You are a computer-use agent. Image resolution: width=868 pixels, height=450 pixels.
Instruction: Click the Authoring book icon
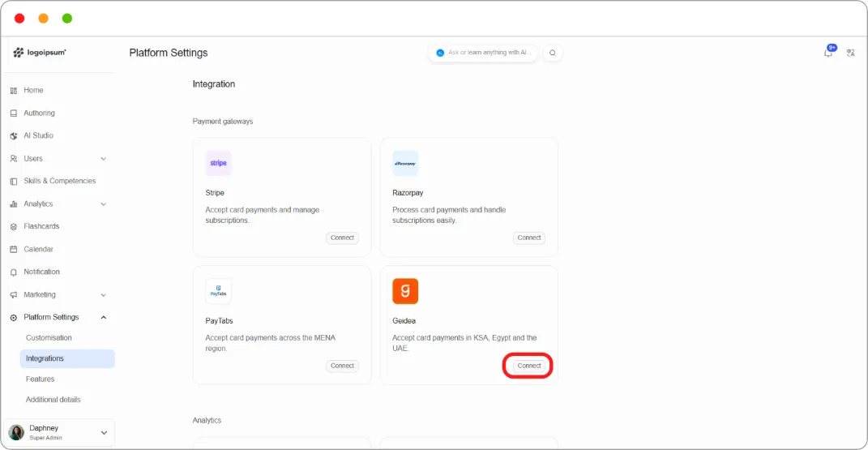(x=14, y=113)
